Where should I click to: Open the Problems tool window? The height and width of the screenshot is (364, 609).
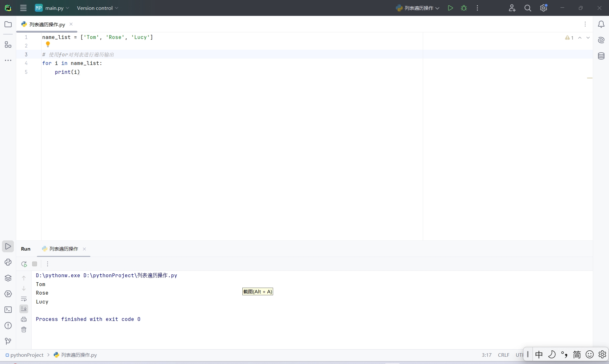tap(8, 326)
